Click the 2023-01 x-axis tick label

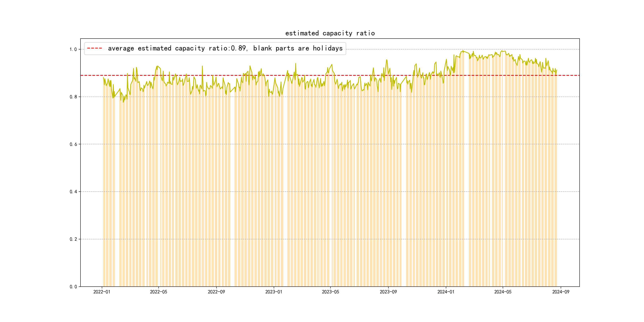tap(274, 292)
